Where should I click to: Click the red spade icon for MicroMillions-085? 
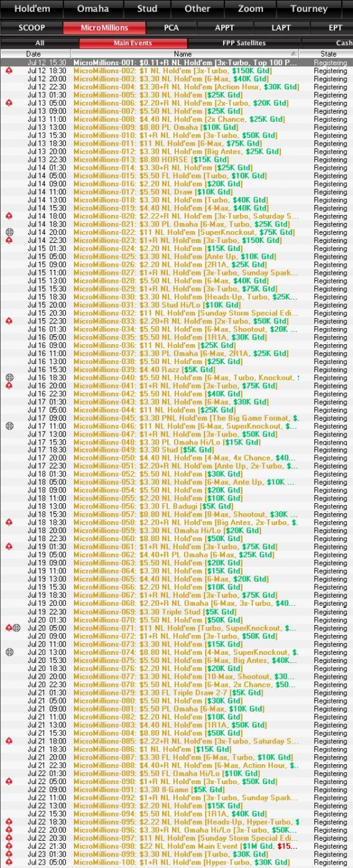tap(9, 740)
